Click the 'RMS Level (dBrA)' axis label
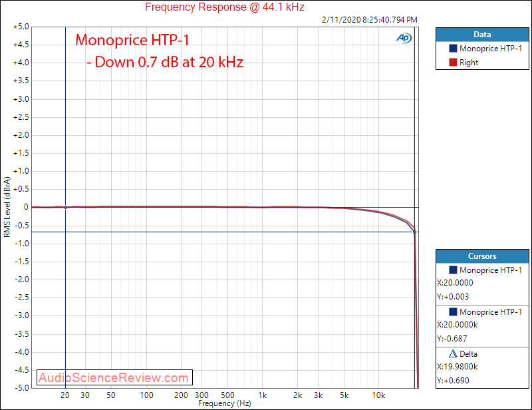 click(7, 207)
